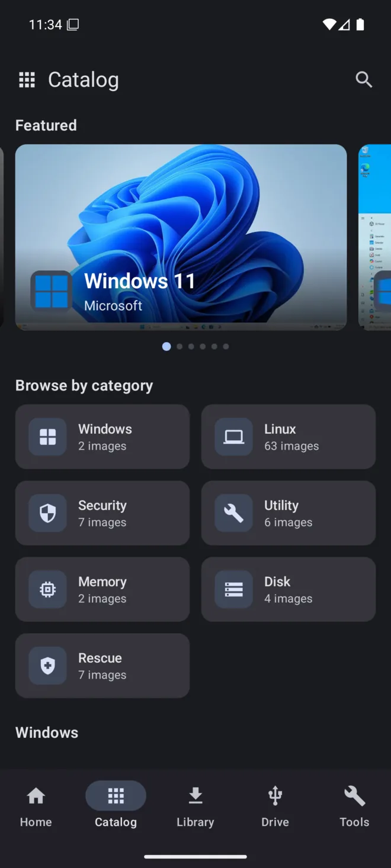Select the third carousel page dot

click(191, 346)
